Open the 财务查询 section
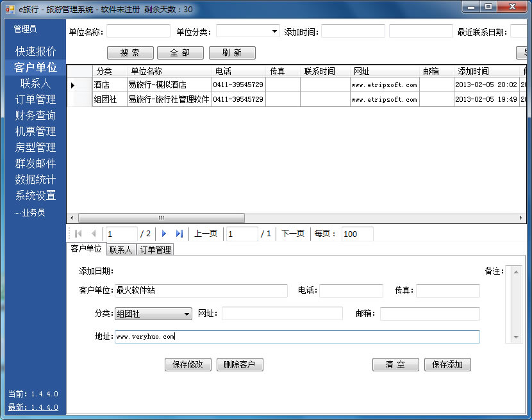The image size is (532, 420). coord(35,116)
